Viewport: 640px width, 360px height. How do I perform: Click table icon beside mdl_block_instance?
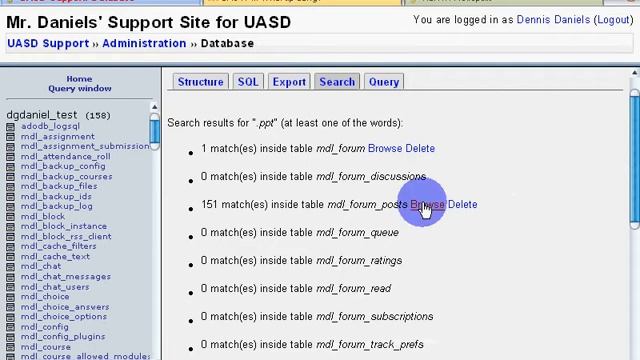click(11, 227)
